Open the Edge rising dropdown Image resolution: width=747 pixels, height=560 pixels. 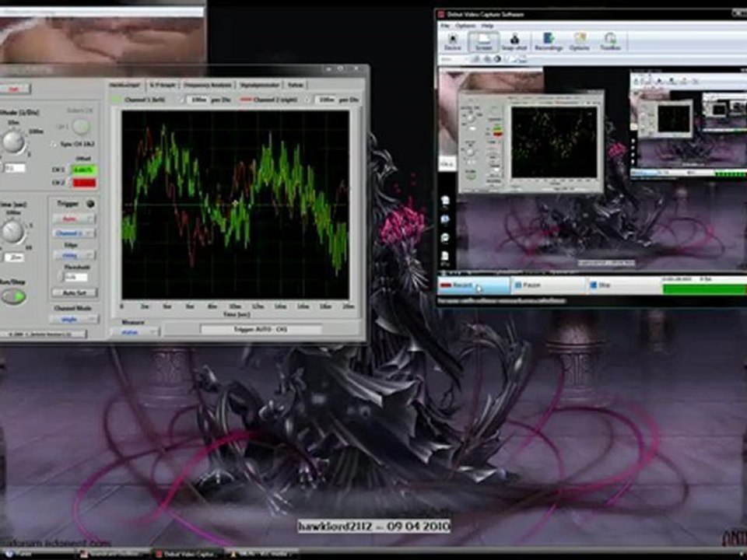(73, 255)
